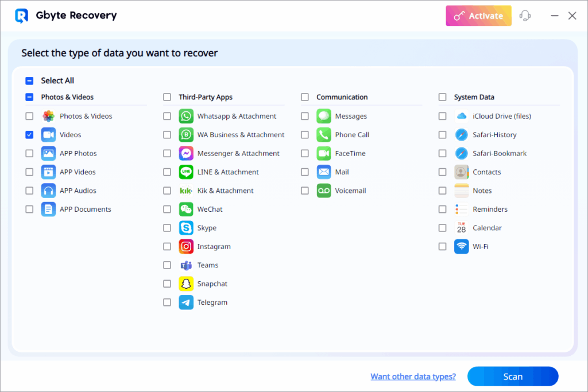Image resolution: width=588 pixels, height=392 pixels.
Task: Click the WeChat icon
Action: [x=186, y=209]
